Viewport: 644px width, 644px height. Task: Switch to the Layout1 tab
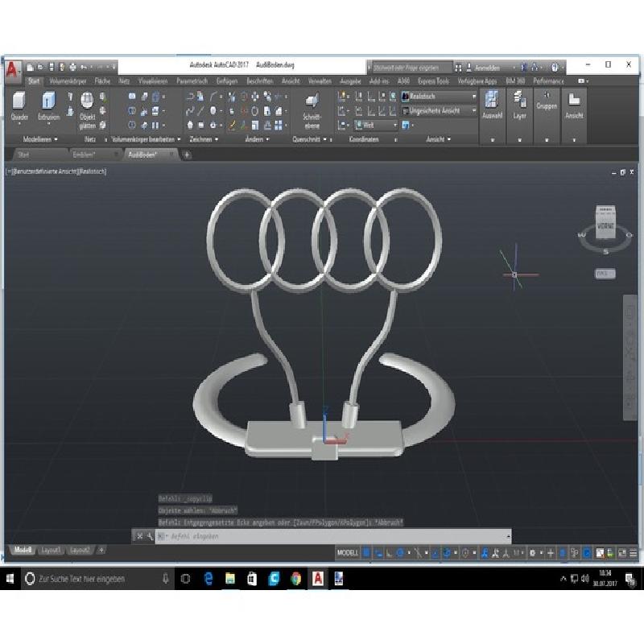(x=51, y=550)
